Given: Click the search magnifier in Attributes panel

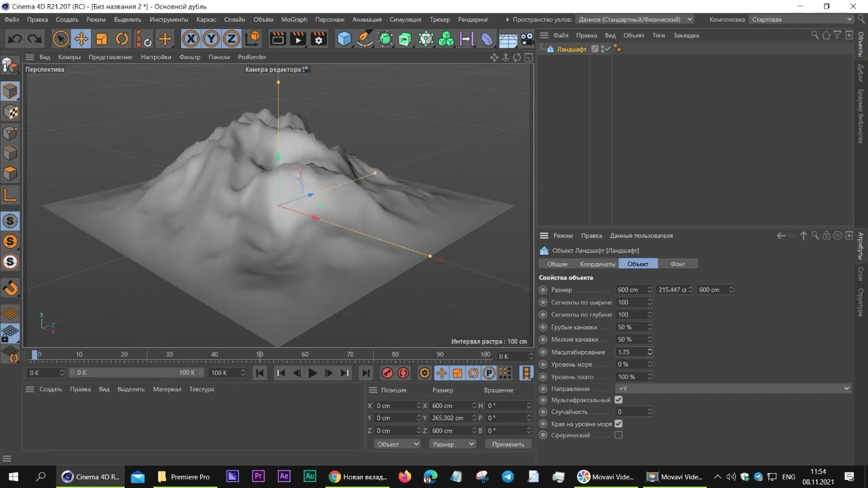Looking at the screenshot, I should click(x=816, y=236).
